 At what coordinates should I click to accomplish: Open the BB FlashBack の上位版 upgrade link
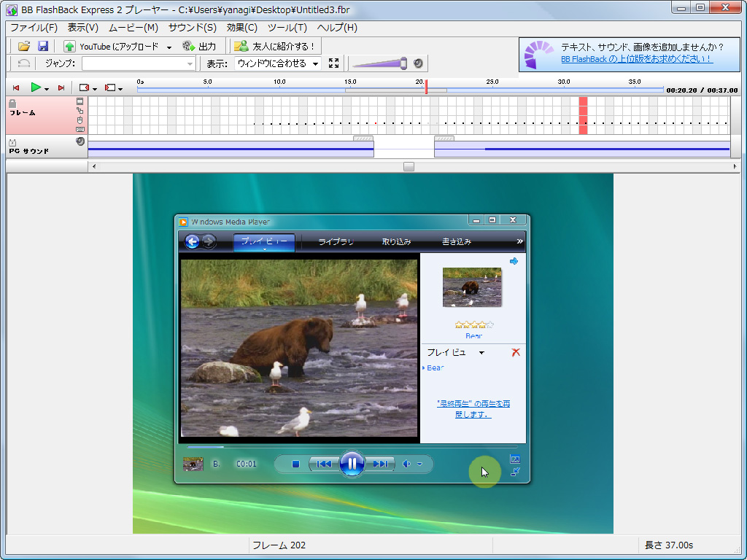click(637, 59)
